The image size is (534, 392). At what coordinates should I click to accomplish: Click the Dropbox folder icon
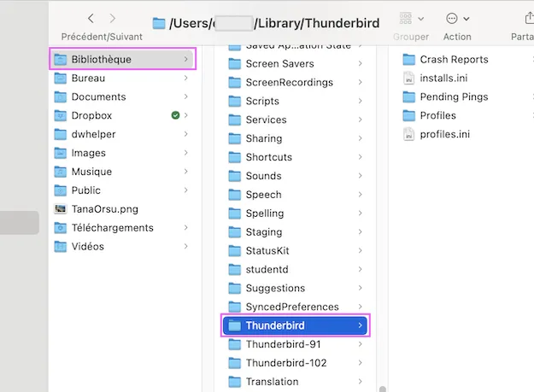pos(61,115)
